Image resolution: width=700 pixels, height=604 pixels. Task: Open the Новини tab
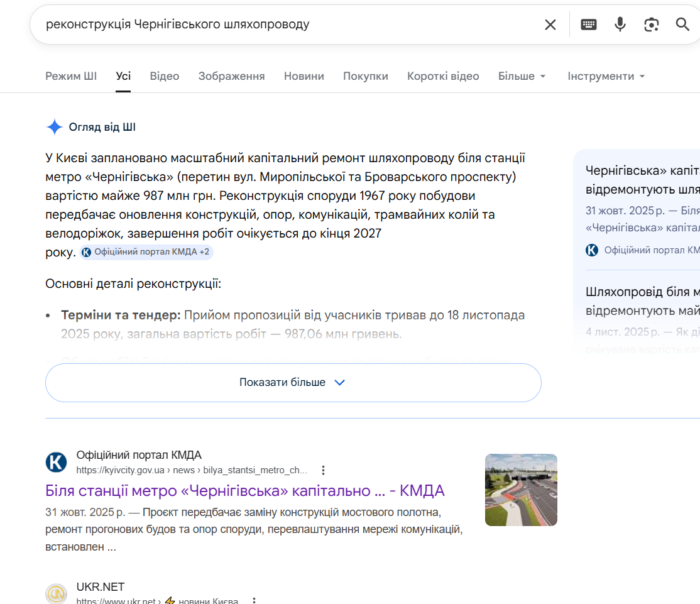[304, 76]
